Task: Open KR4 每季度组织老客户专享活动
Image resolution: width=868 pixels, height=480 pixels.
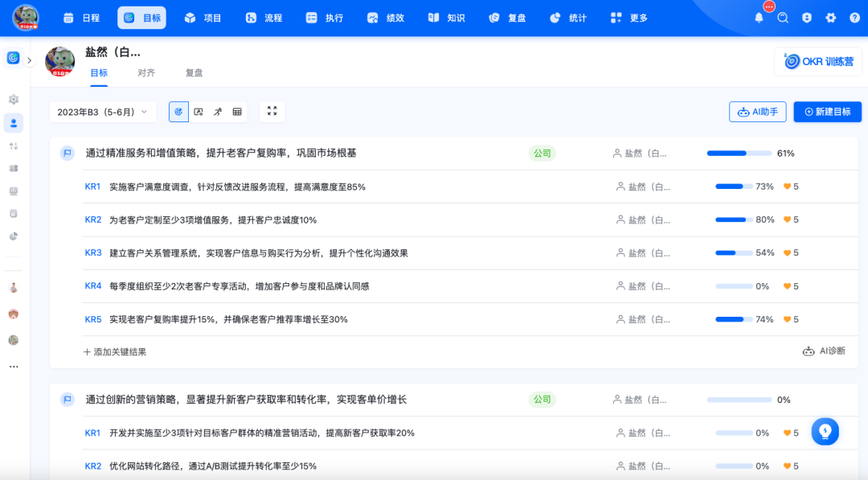Action: 240,287
